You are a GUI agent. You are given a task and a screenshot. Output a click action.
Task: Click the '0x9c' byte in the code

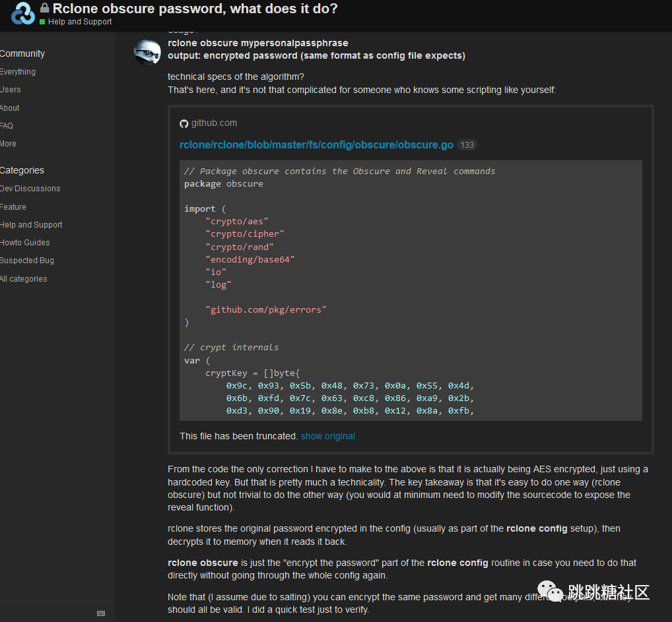237,386
